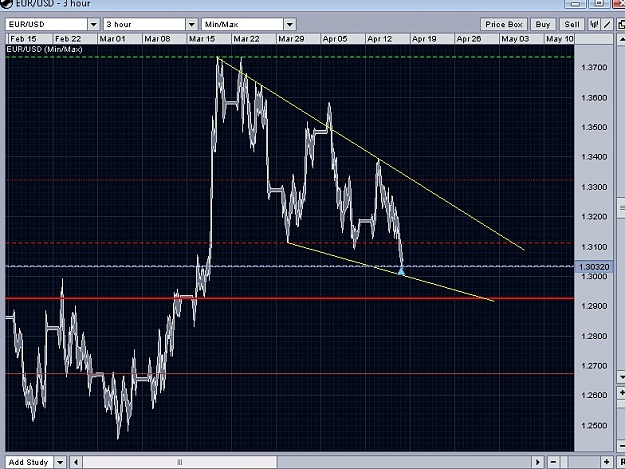Click the Buy button
Image resolution: width=625 pixels, height=469 pixels.
tap(543, 24)
